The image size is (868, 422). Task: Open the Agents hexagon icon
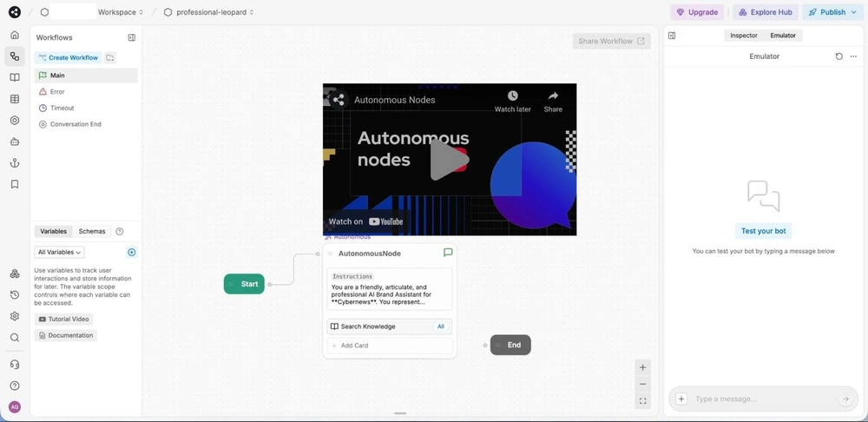[x=15, y=120]
